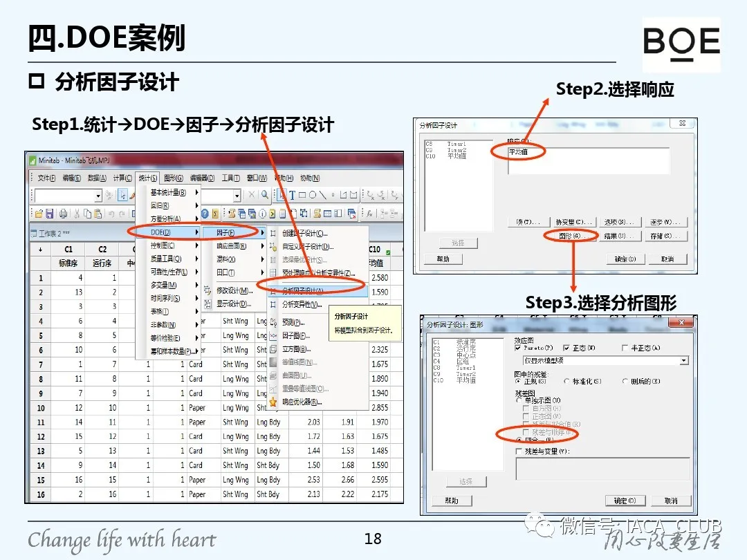The image size is (747, 560).
Task: Open the 文件(F) menu
Action: [47, 178]
